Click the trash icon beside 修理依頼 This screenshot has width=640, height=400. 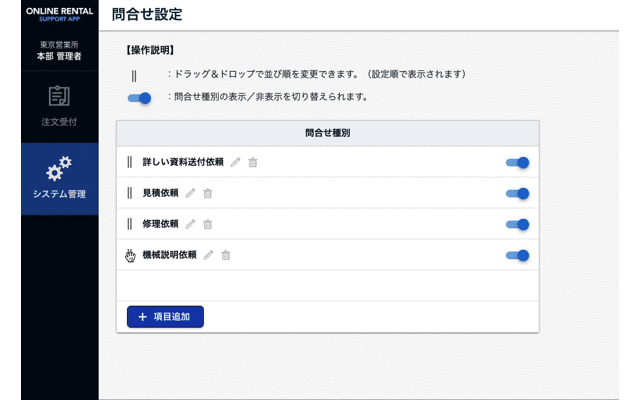[x=208, y=224]
